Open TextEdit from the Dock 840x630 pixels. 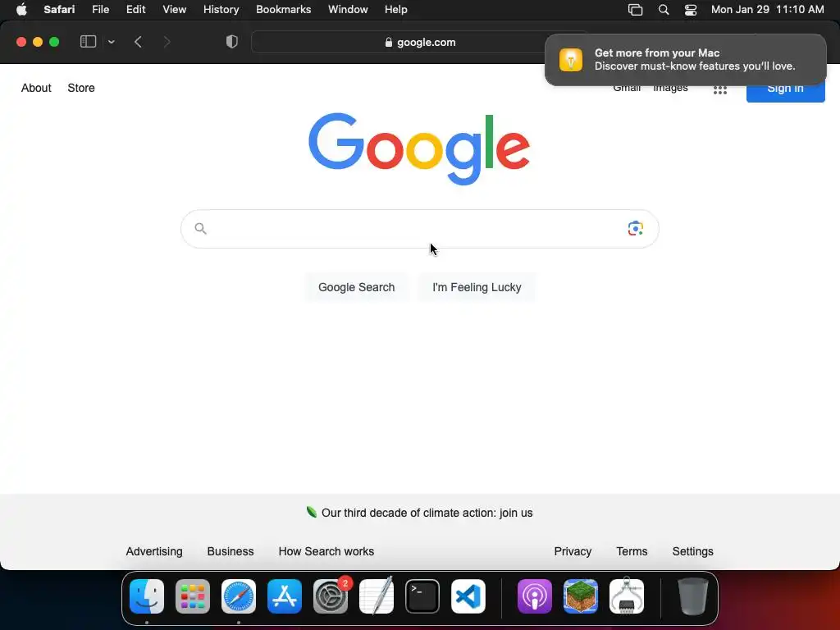pyautogui.click(x=376, y=596)
